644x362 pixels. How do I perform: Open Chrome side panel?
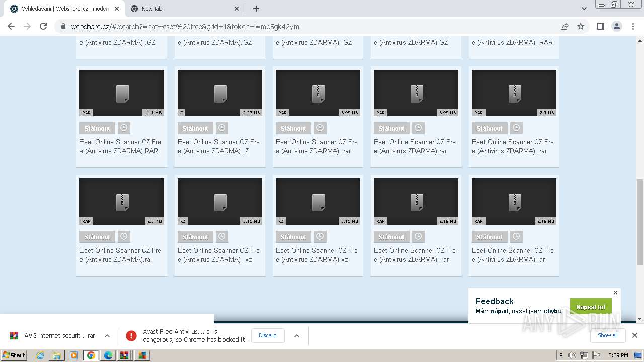coord(600,26)
